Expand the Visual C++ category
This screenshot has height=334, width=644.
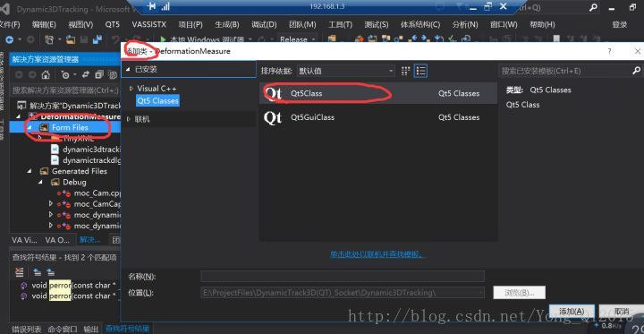click(131, 89)
